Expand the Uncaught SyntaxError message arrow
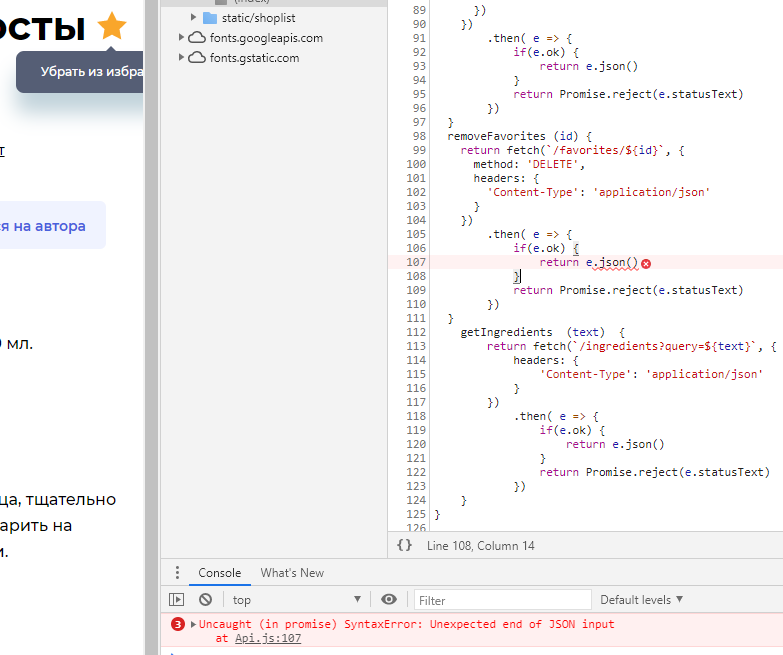Viewport: 783px width, 655px height. 194,624
